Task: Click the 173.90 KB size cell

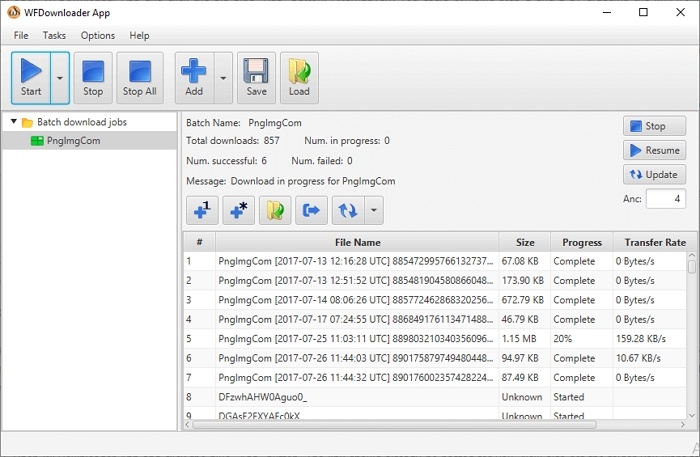Action: [x=523, y=281]
